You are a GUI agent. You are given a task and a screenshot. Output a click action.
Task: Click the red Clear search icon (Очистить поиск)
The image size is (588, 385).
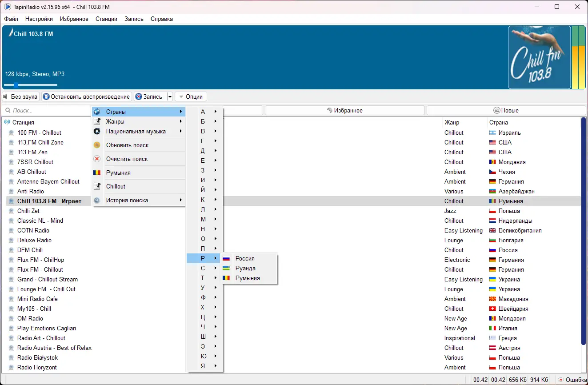[x=97, y=159]
